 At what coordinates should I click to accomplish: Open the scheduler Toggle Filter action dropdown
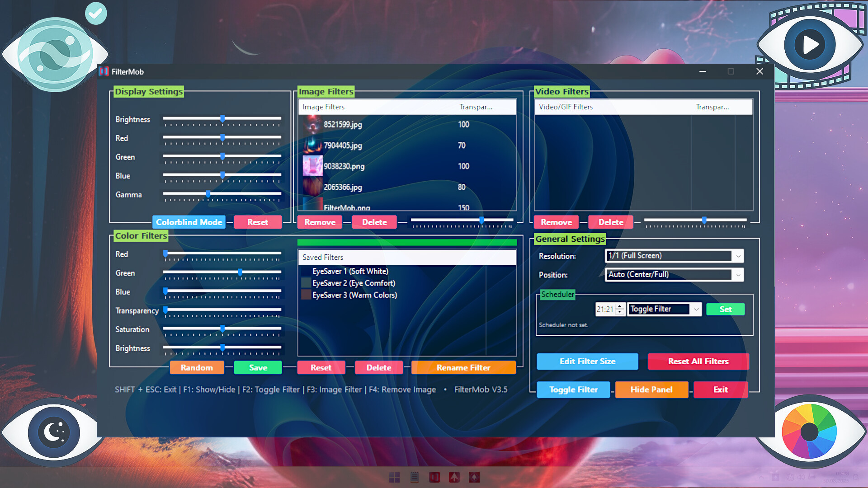(x=696, y=309)
